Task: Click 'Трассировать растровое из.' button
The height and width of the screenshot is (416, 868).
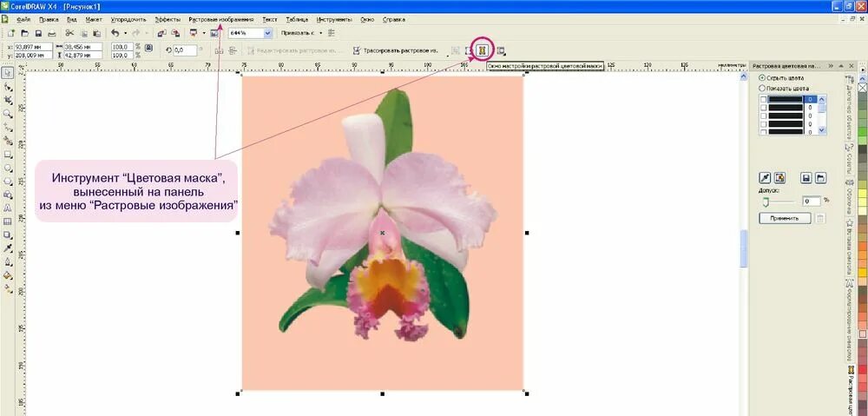Action: 395,50
